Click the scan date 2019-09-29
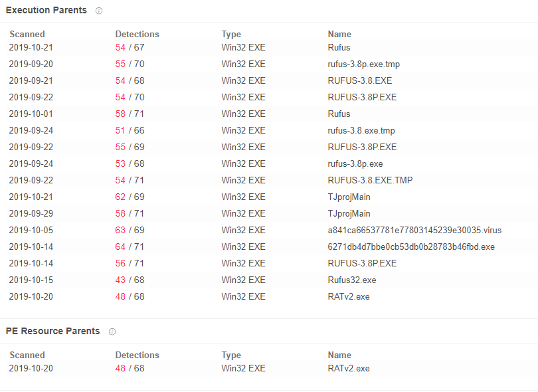This screenshot has height=392, width=538. (x=31, y=213)
